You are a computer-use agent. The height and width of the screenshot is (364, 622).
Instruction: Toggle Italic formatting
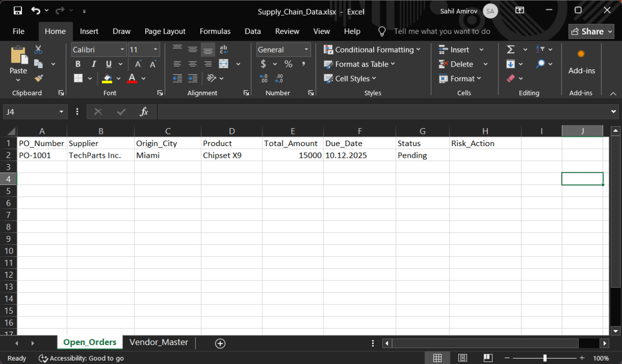coord(94,64)
